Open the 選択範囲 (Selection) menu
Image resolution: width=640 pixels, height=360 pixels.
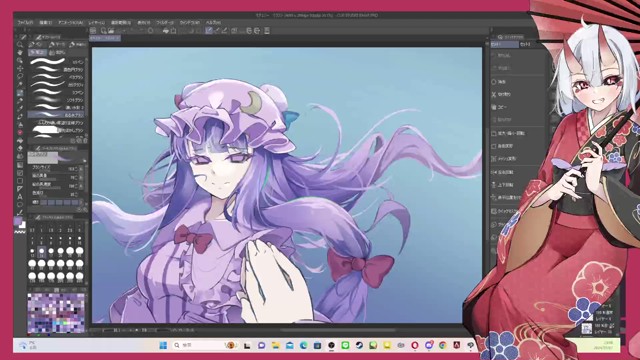121,22
